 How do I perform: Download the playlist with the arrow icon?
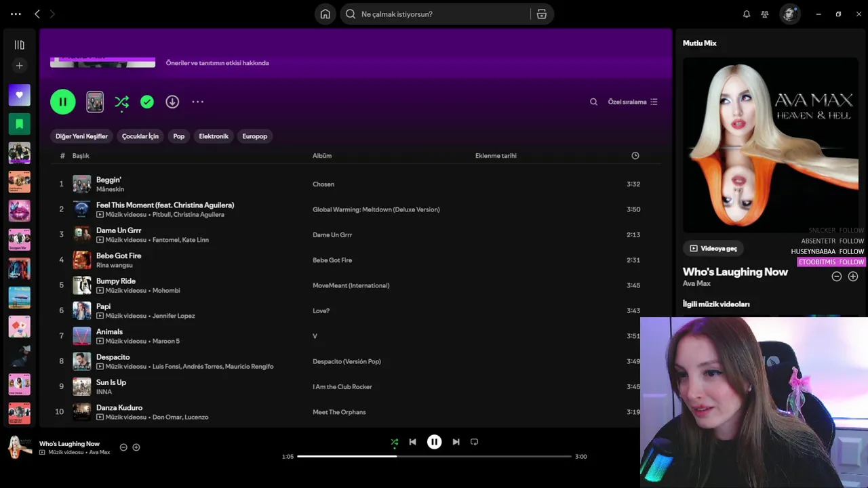pos(172,102)
